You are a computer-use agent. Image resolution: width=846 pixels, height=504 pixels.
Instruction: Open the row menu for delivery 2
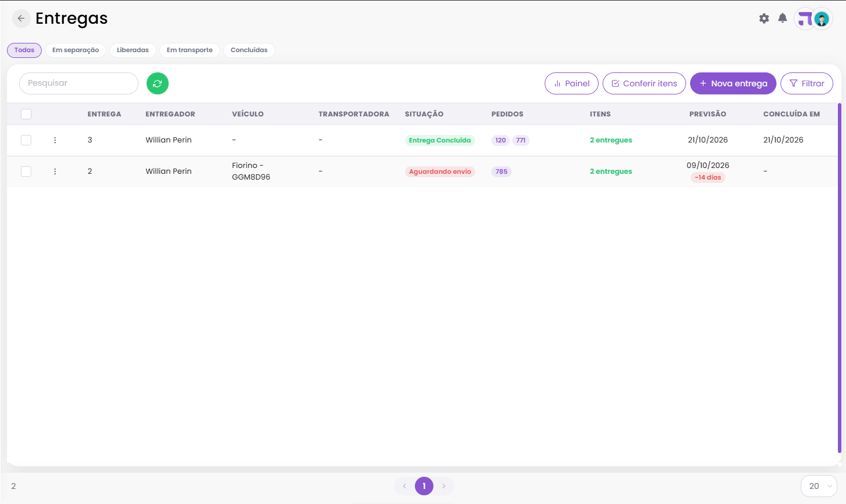[x=55, y=171]
